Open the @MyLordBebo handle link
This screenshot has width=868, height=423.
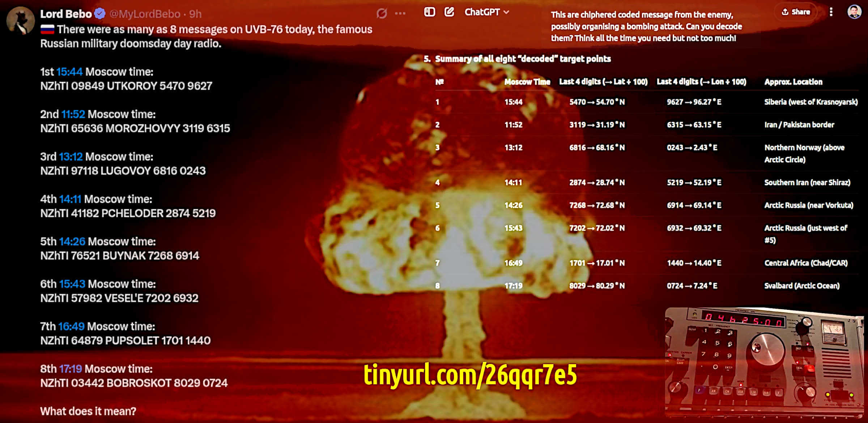click(145, 14)
